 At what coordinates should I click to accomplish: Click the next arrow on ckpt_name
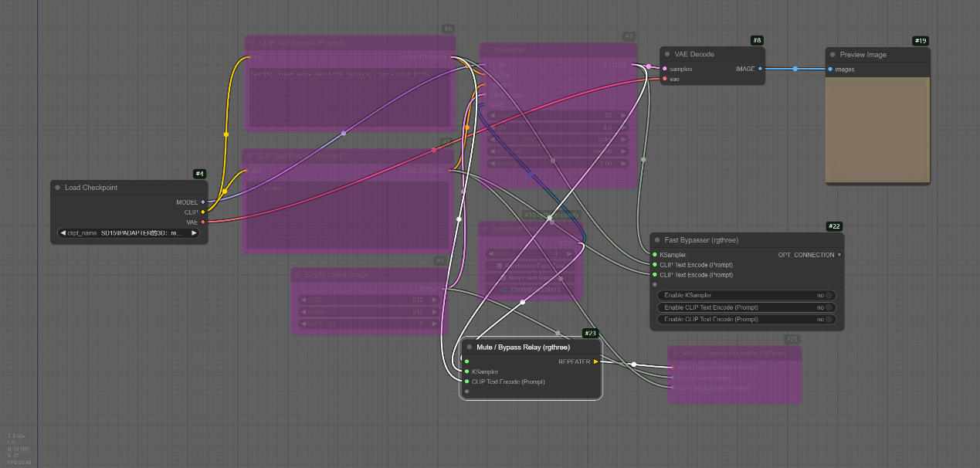click(194, 232)
